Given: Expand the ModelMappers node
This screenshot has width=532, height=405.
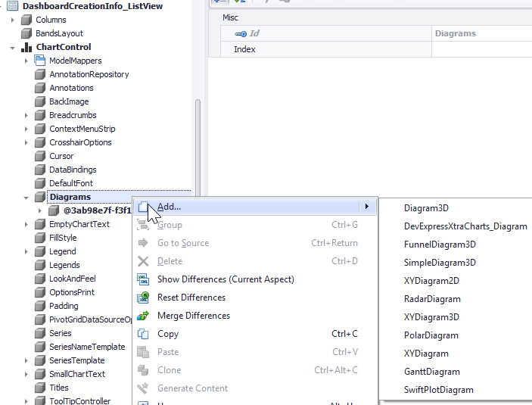Looking at the screenshot, I should coord(26,61).
